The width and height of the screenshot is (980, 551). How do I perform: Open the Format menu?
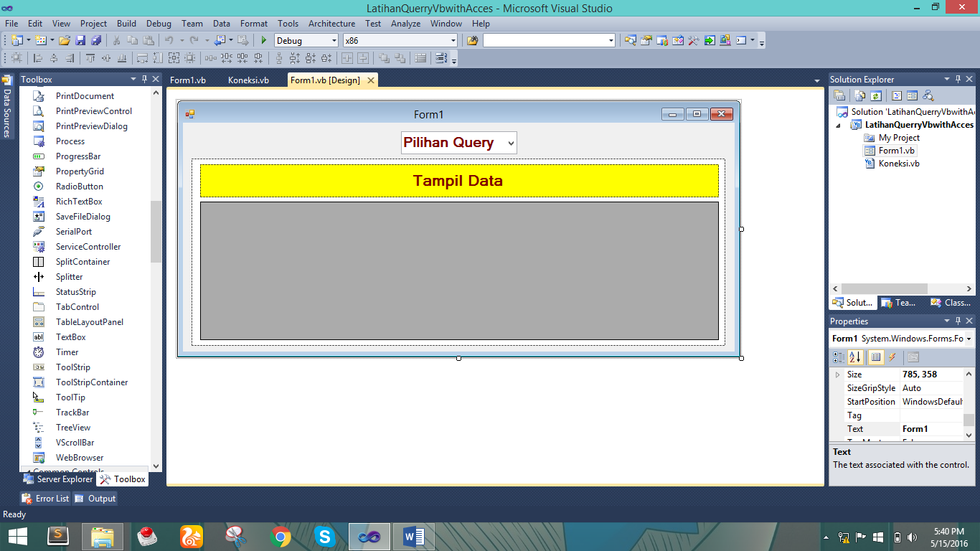click(254, 24)
